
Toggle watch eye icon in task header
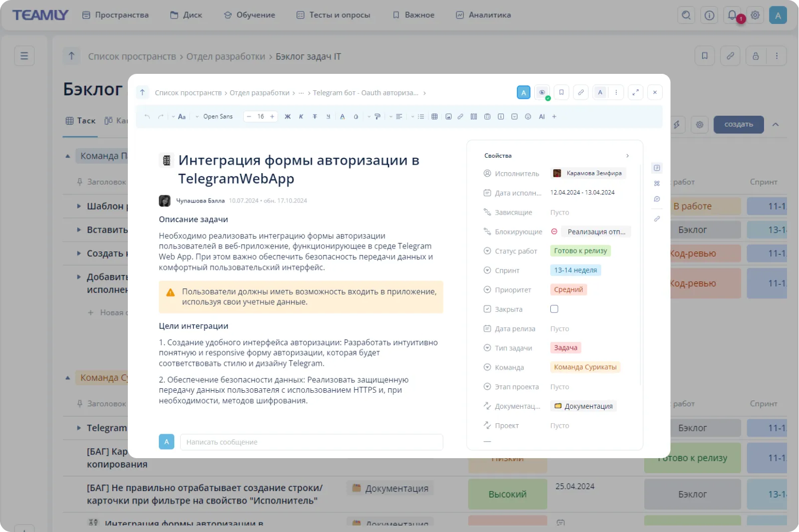pos(542,92)
